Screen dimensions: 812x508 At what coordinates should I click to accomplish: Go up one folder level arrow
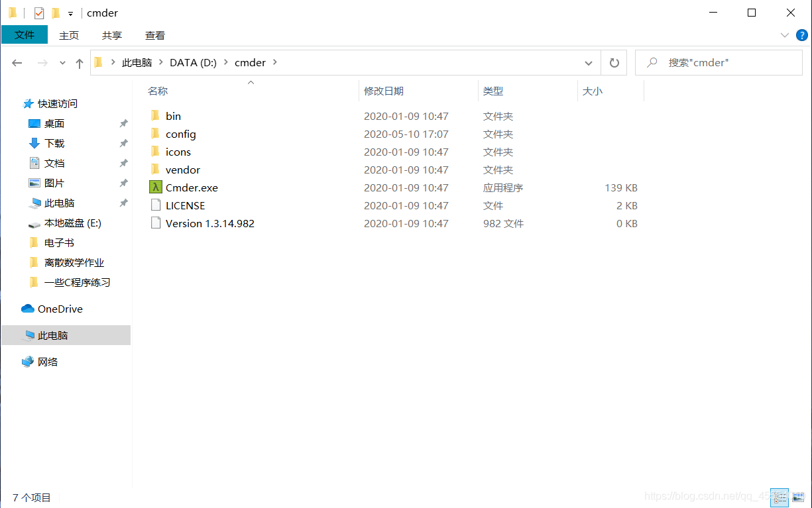coord(80,63)
